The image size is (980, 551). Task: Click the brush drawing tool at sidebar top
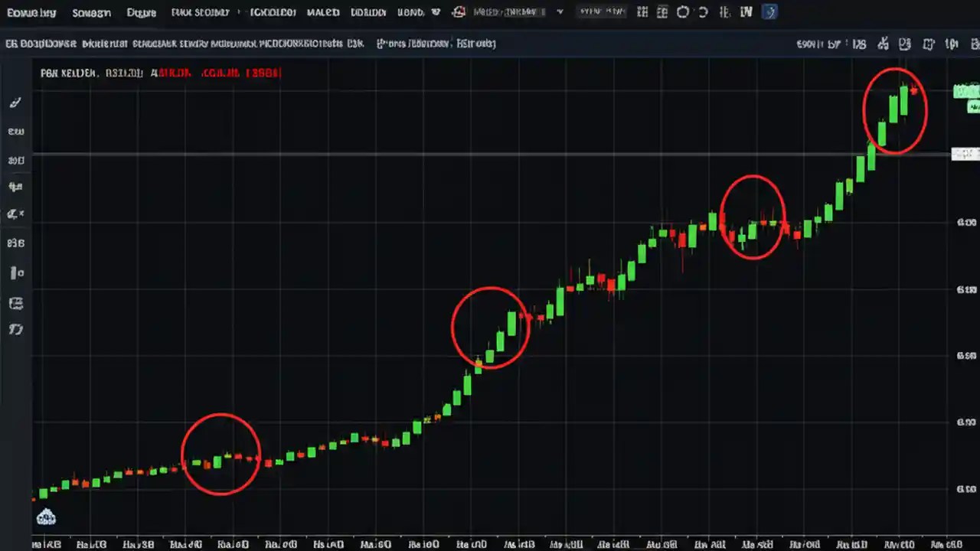tap(15, 102)
